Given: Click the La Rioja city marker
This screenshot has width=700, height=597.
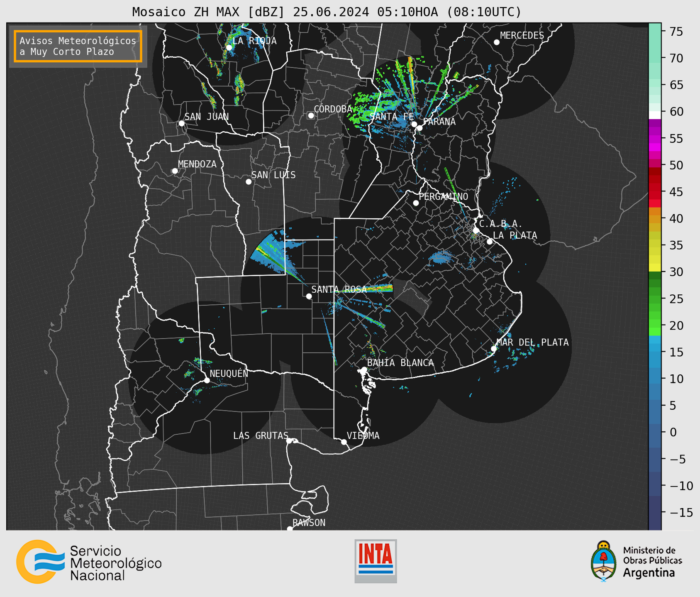Looking at the screenshot, I should tap(229, 47).
